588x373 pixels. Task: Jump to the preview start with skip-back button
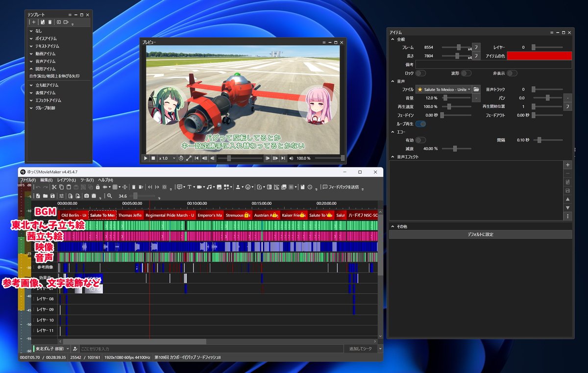coord(196,158)
